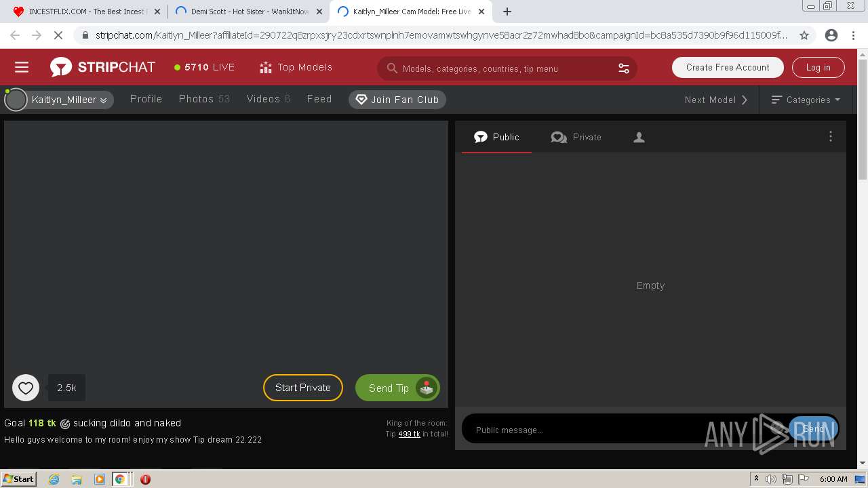
Task: Click Create Free Account
Action: pos(728,67)
